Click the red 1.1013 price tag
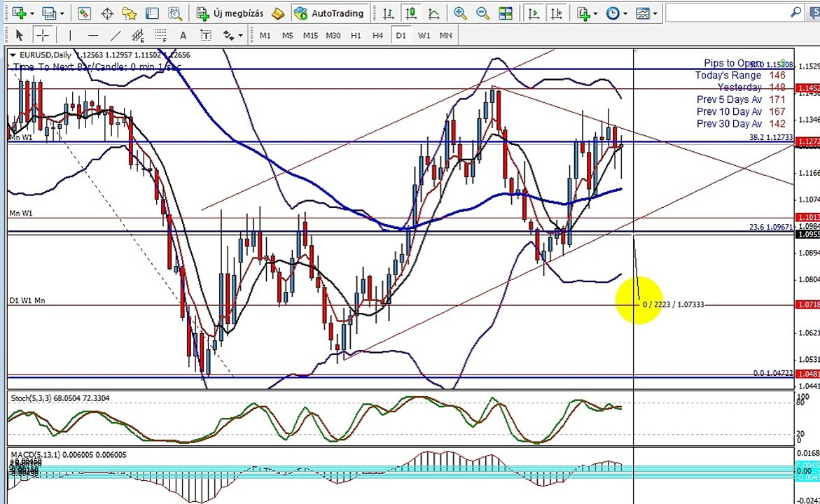820x504 pixels. [807, 217]
